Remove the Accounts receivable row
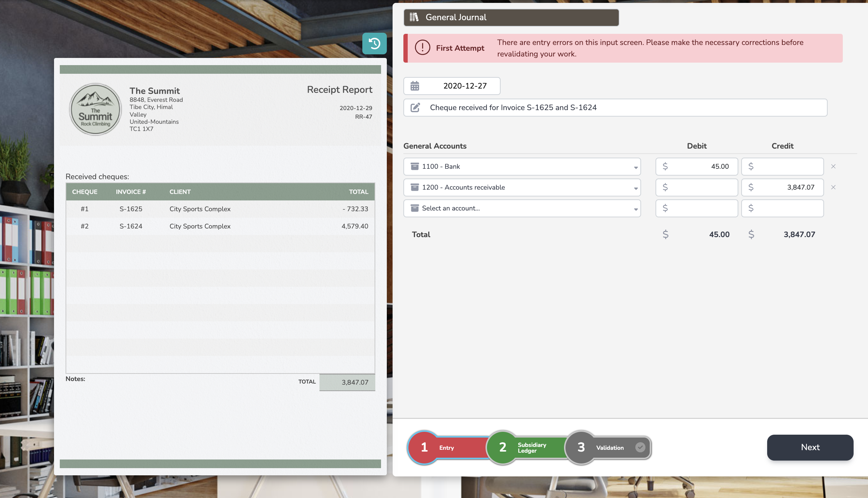Screen dimensions: 868x498 coord(833,187)
